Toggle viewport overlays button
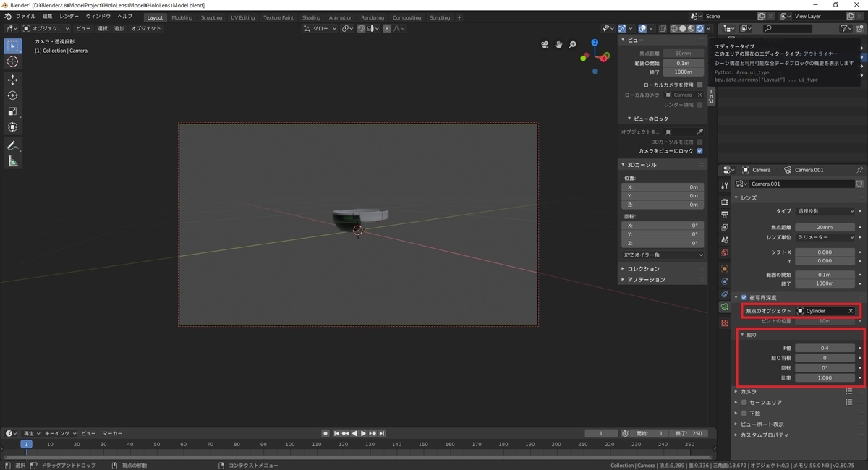This screenshot has width=868, height=470. pyautogui.click(x=641, y=28)
